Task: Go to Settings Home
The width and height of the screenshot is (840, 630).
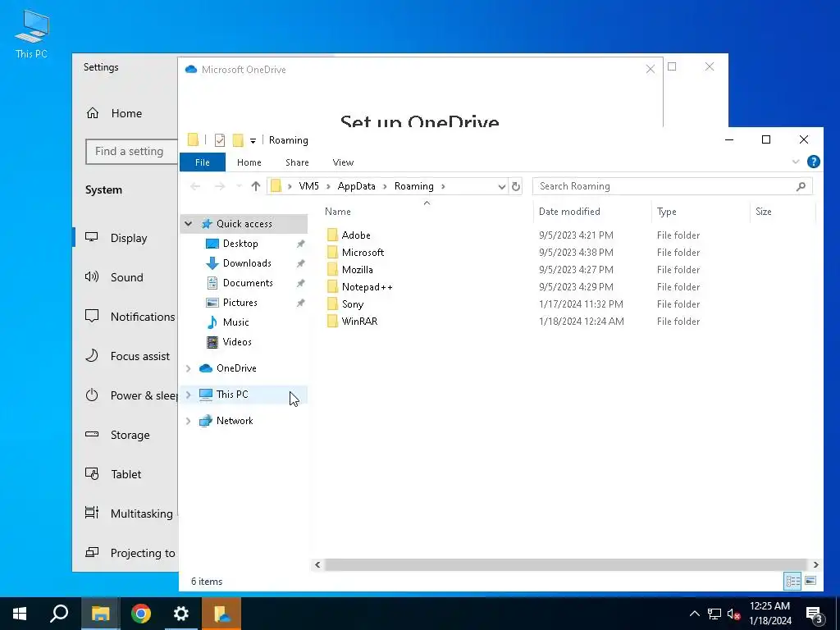Action: click(126, 113)
